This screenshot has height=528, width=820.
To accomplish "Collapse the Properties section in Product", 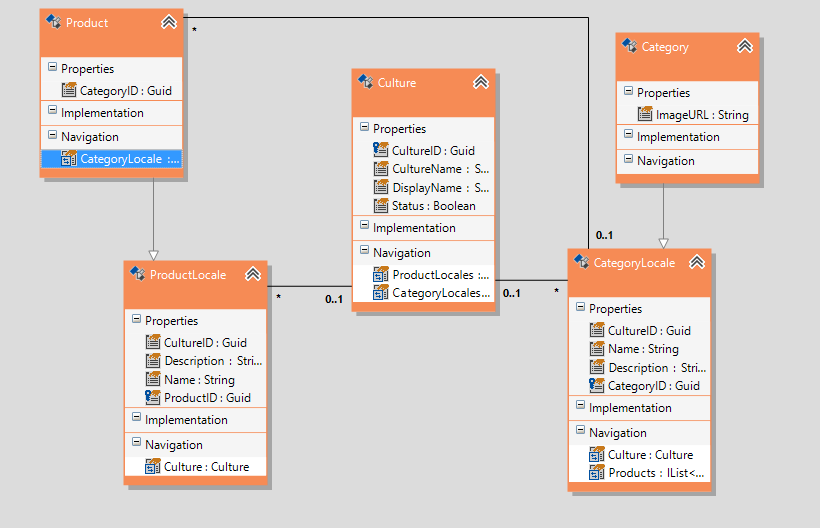I will [x=52, y=67].
